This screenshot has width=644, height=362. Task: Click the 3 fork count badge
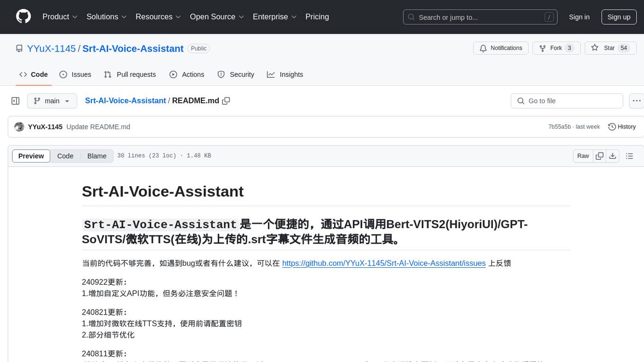point(570,48)
